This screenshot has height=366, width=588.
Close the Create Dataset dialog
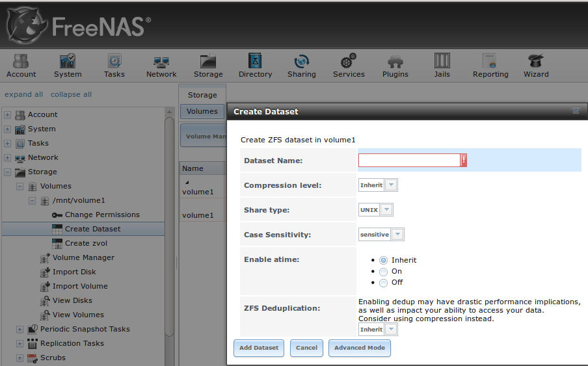point(576,111)
